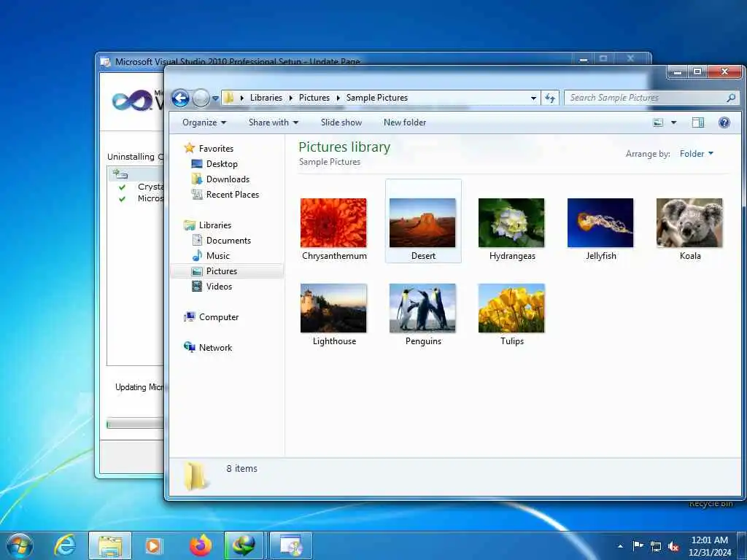Viewport: 747px width, 560px height.
Task: Click the Explorer forward arrow button
Action: tap(201, 98)
